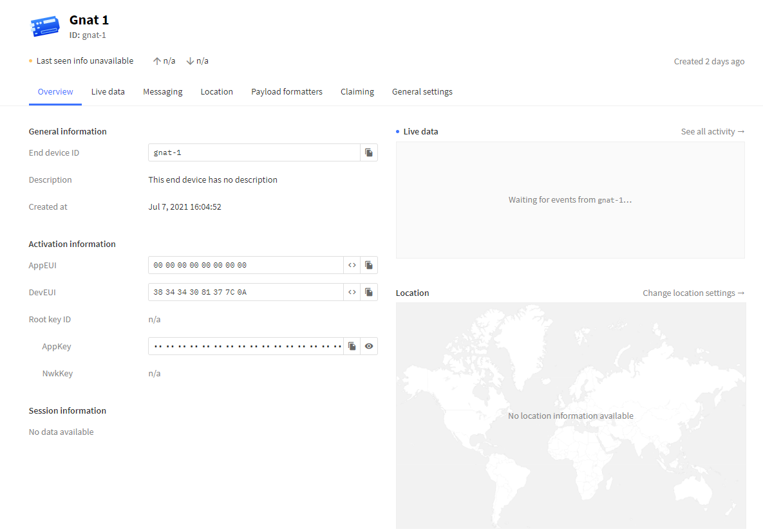Click the Gnat 1 device icon
This screenshot has width=763, height=532.
45,26
